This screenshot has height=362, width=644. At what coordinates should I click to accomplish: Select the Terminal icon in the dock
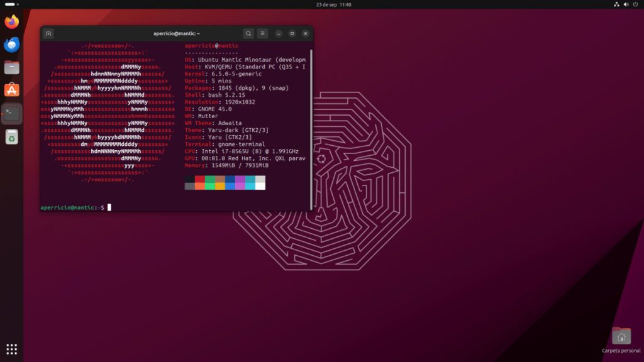pyautogui.click(x=11, y=113)
